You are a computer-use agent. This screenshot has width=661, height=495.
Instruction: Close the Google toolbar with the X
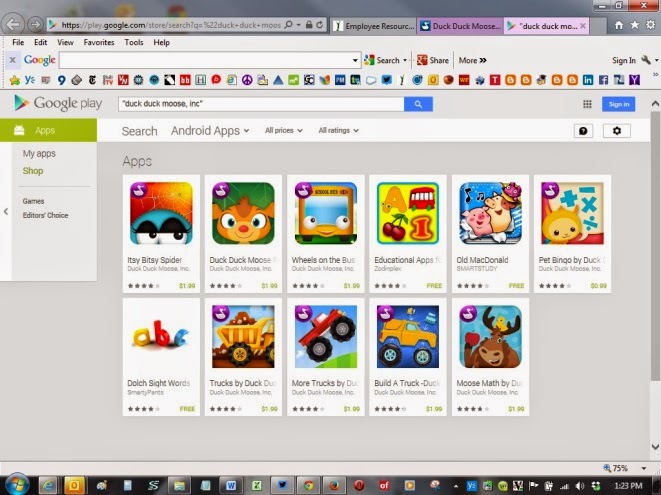tap(12, 60)
